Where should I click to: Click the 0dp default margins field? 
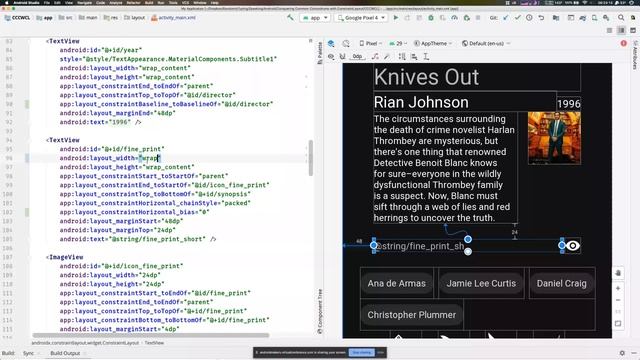click(358, 56)
